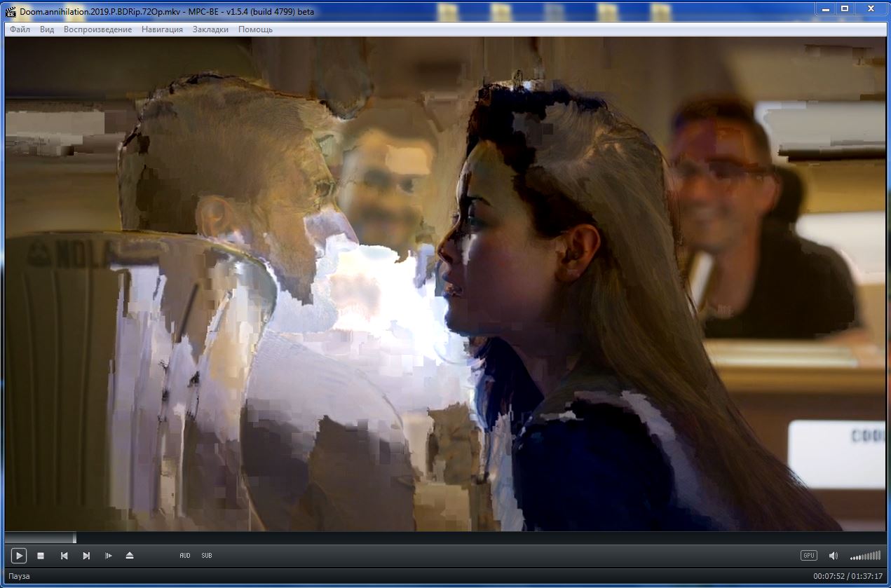
Task: Click the MPC-BE title bar app icon
Action: (11, 10)
